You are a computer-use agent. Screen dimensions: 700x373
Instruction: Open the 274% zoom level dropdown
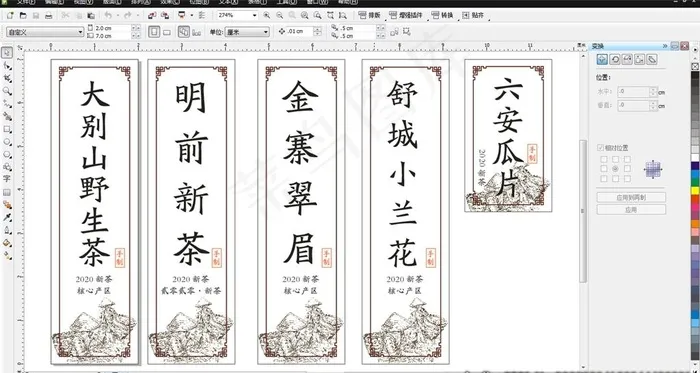coord(255,15)
